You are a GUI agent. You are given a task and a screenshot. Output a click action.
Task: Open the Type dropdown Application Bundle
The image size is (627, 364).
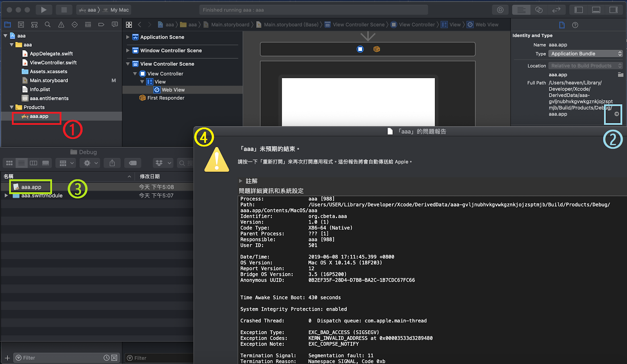(585, 54)
